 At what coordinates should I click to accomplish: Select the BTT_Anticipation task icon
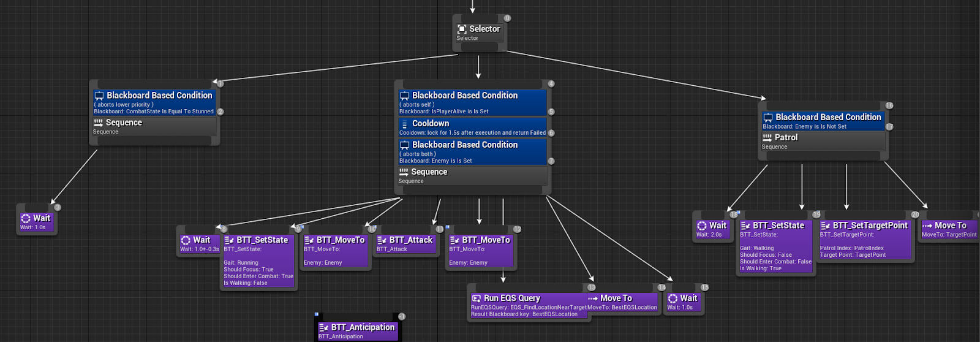[x=323, y=327]
